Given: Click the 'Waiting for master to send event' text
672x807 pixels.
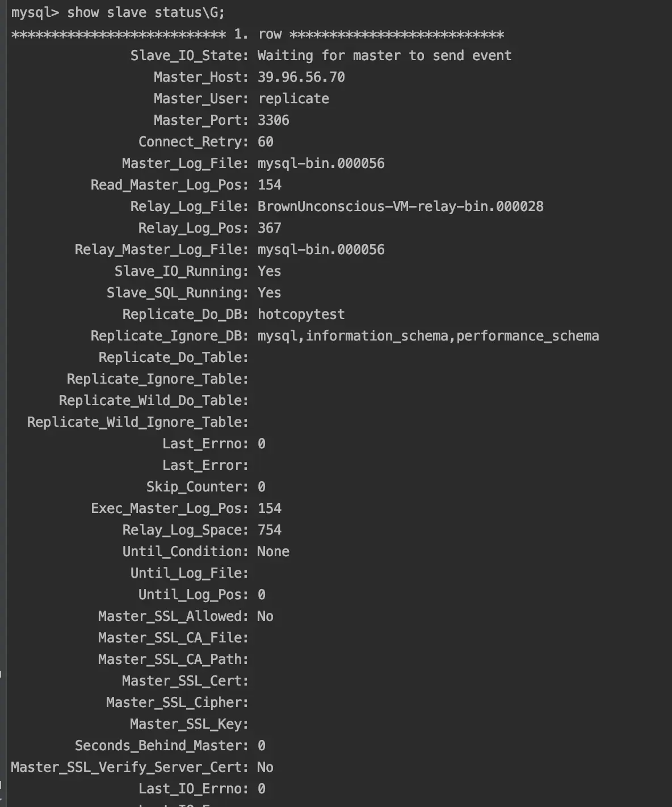Looking at the screenshot, I should coord(384,56).
